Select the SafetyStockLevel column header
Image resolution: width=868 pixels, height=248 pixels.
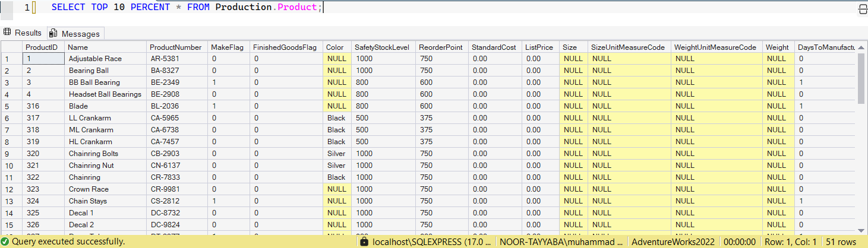[x=383, y=47]
